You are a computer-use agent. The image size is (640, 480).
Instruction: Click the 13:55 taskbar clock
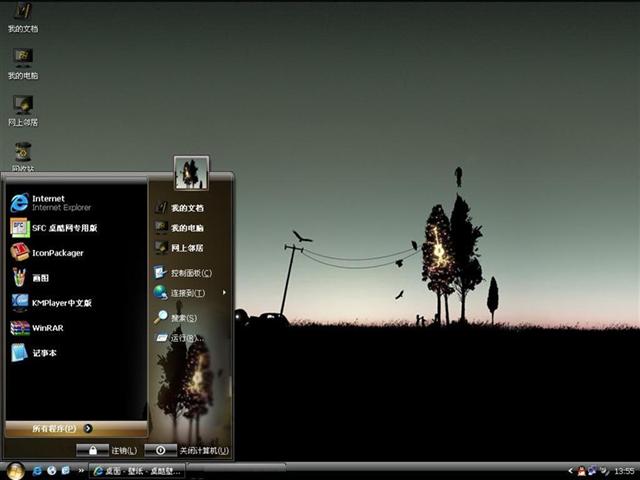click(x=624, y=471)
